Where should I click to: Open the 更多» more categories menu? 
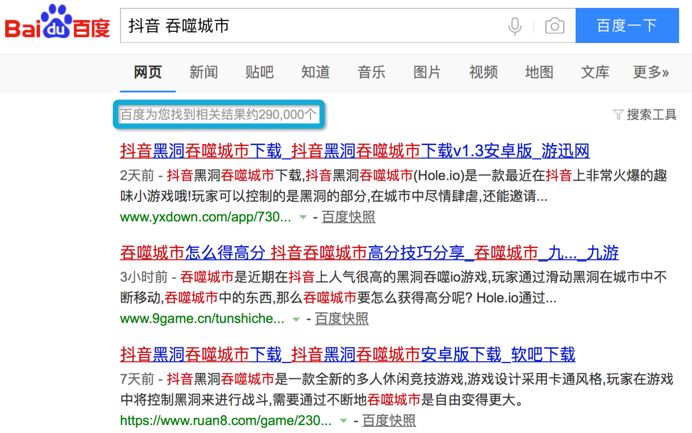(x=651, y=72)
